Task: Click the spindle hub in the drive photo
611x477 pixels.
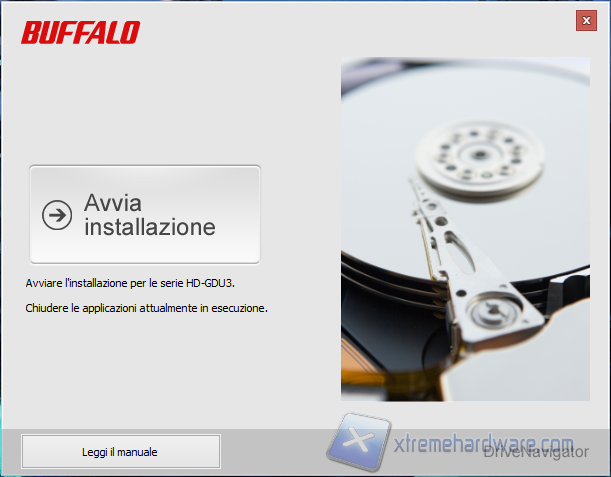Action: (479, 156)
